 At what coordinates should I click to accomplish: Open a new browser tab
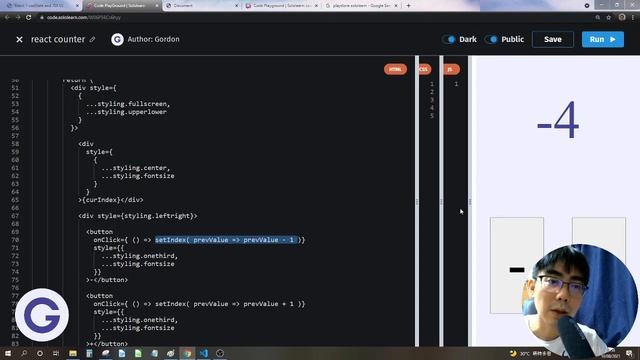[408, 6]
